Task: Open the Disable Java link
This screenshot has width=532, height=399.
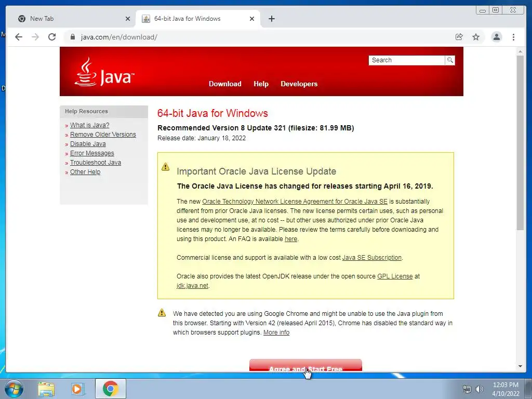Action: point(88,144)
